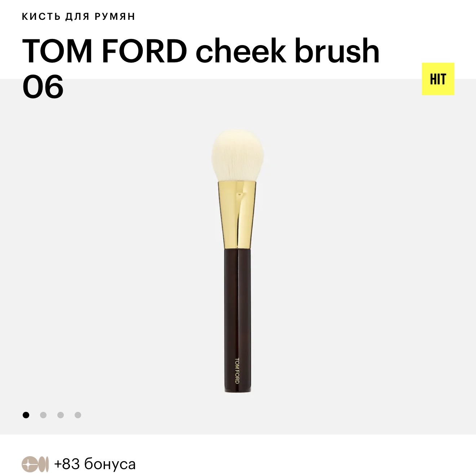Open the КИСТЬ ДЛЯ РУМЯН category
Screen dimensions: 476x476
[78, 17]
